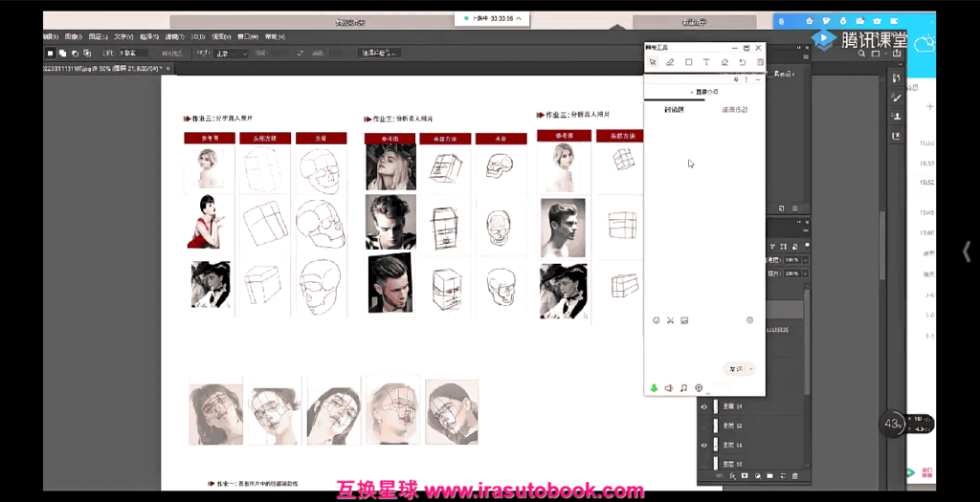This screenshot has width=980, height=502.
Task: Open the Brush settings panel icon in the dock
Action: point(897,97)
